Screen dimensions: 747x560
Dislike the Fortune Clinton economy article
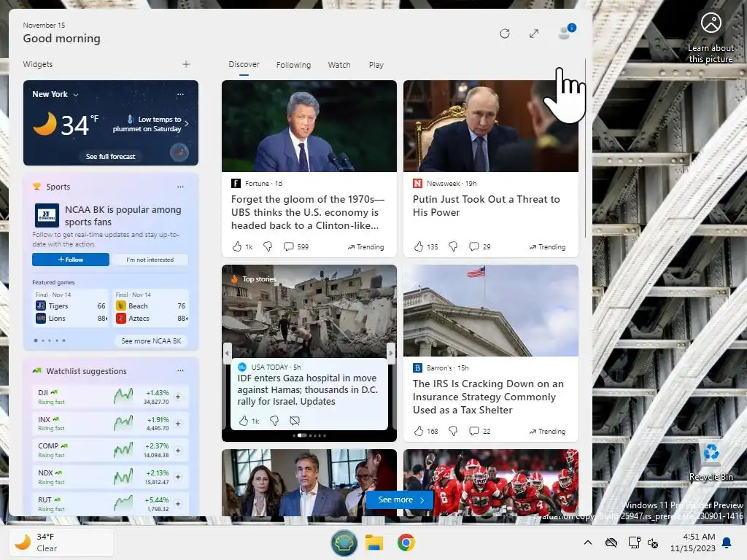coord(268,246)
